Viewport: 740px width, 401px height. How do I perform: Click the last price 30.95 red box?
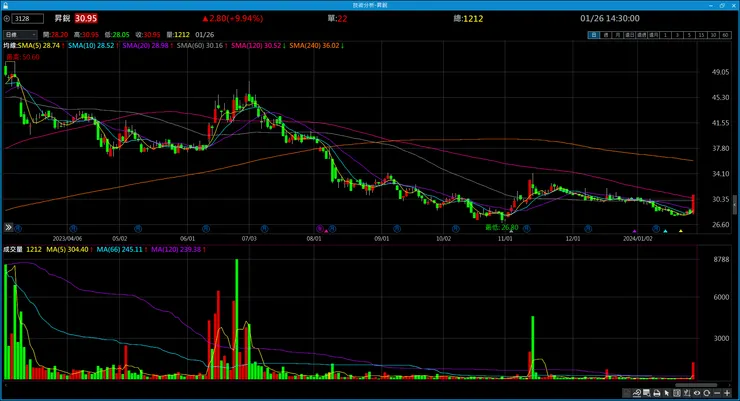[86, 18]
